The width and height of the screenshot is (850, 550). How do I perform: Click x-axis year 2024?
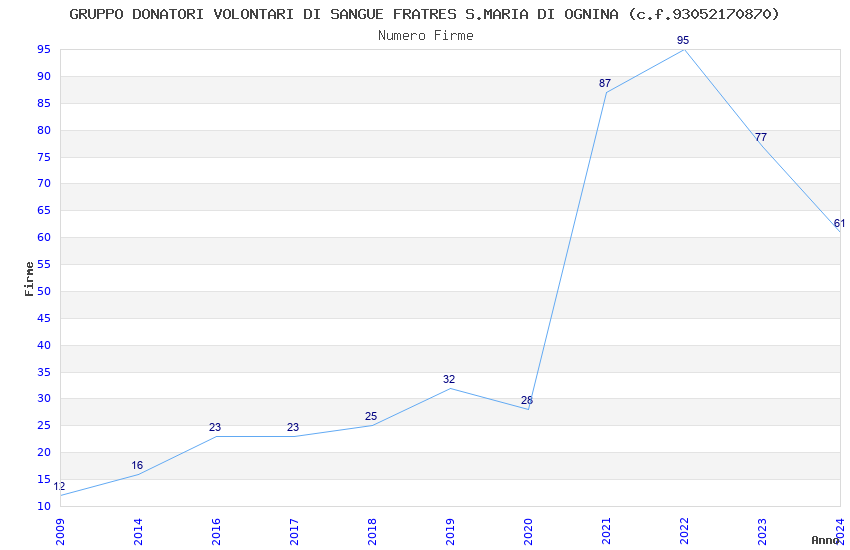pyautogui.click(x=840, y=532)
